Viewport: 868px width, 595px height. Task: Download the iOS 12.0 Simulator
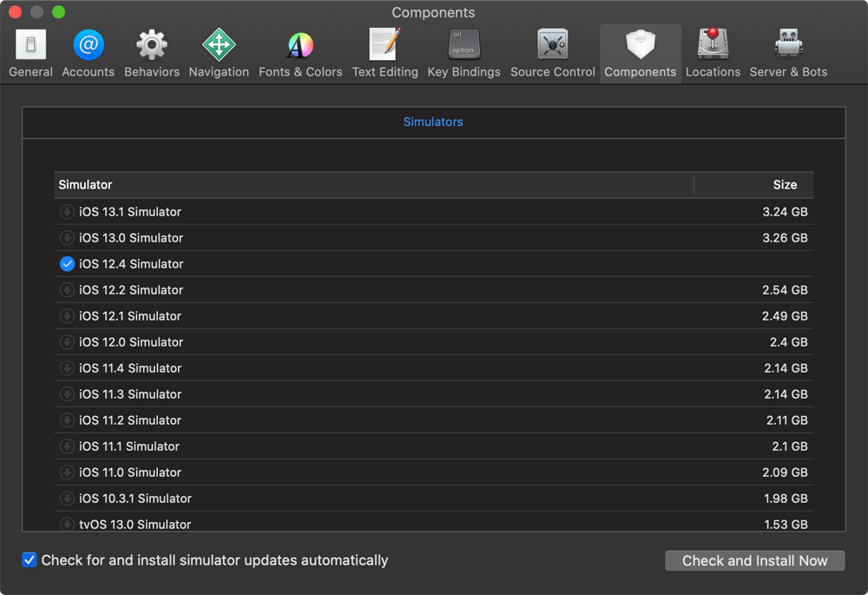(x=67, y=342)
